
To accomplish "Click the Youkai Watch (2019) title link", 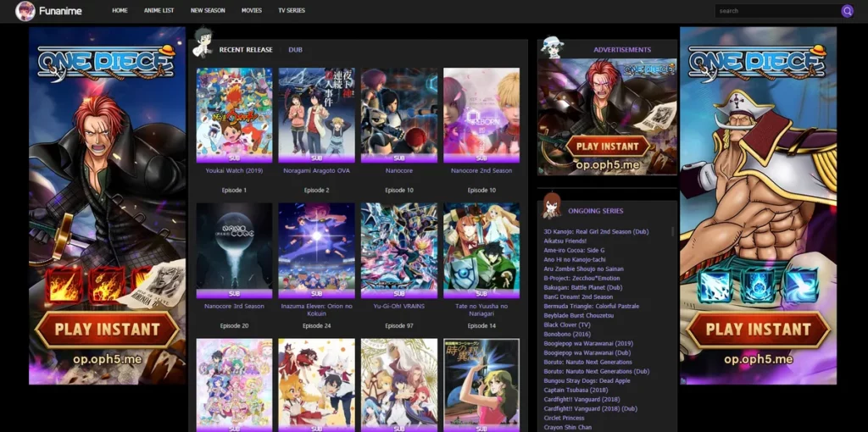I will [234, 171].
